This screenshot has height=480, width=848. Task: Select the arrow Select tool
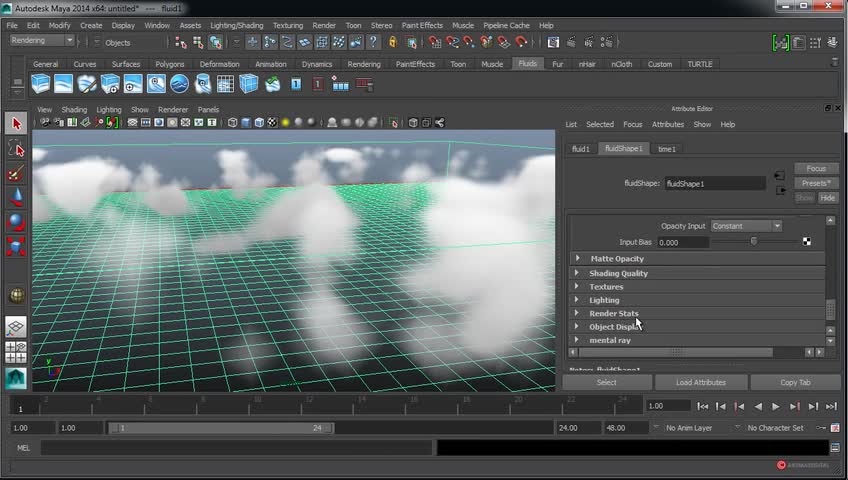pyautogui.click(x=16, y=123)
